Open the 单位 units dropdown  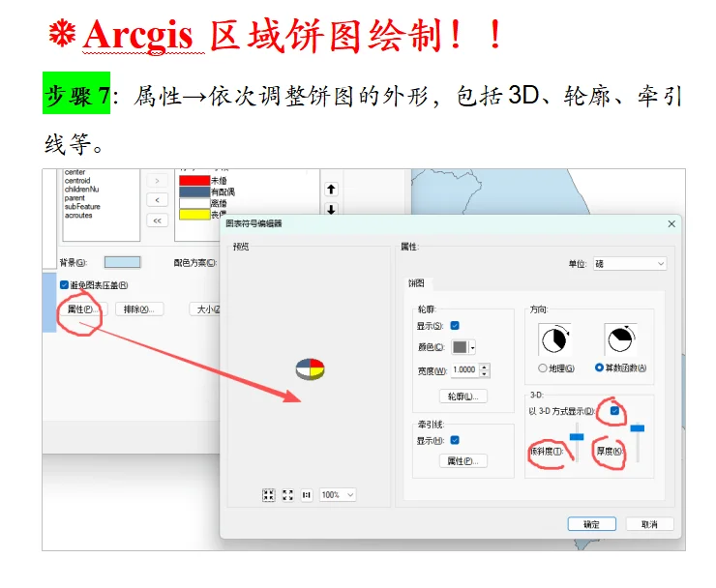[x=630, y=264]
